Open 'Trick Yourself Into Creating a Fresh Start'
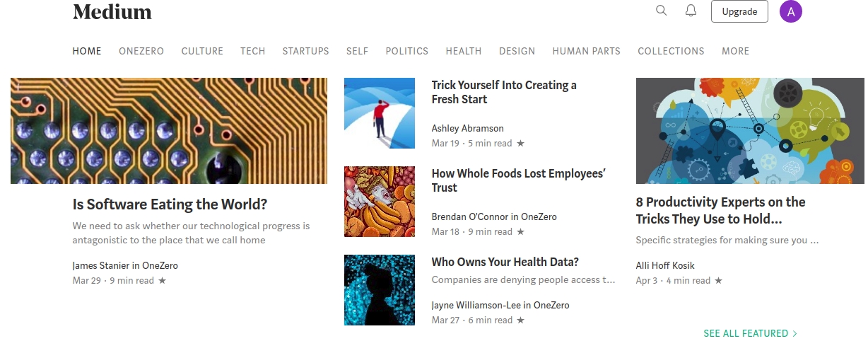Image resolution: width=868 pixels, height=341 pixels. click(504, 92)
